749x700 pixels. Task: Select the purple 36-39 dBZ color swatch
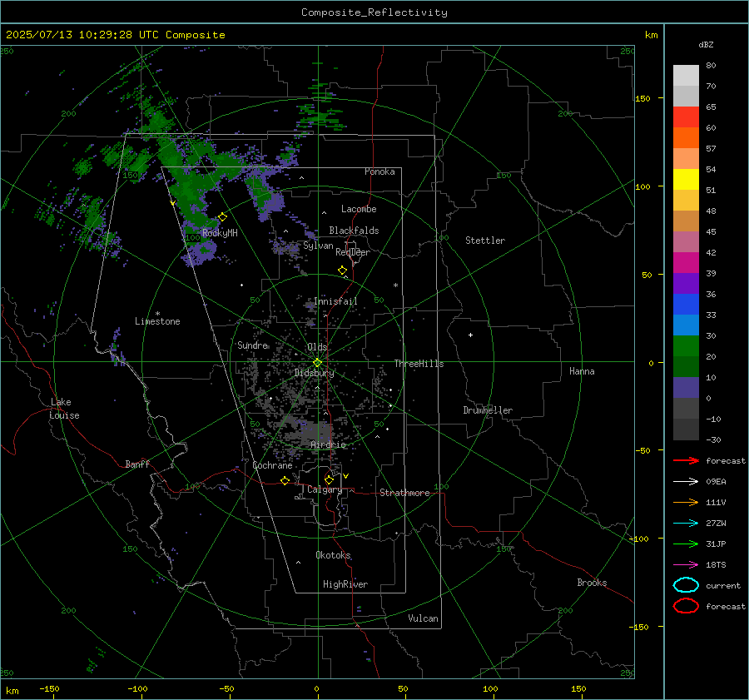pos(686,284)
